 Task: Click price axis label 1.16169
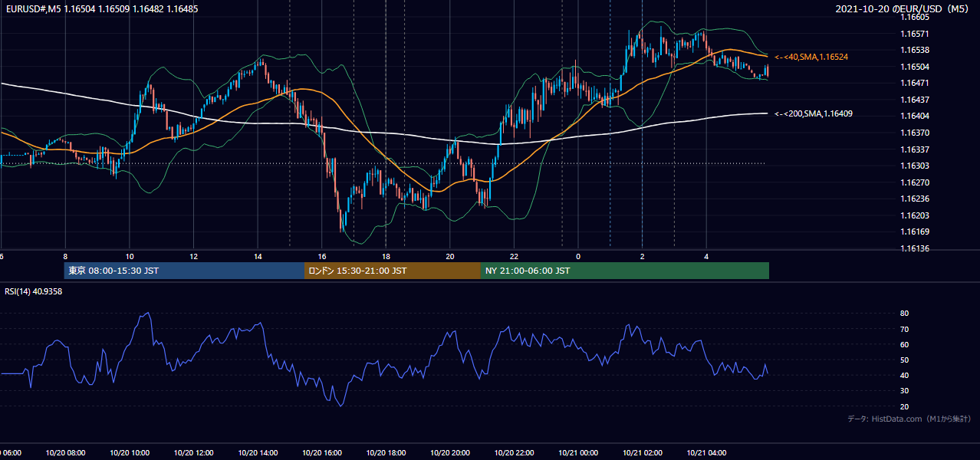pyautogui.click(x=915, y=232)
